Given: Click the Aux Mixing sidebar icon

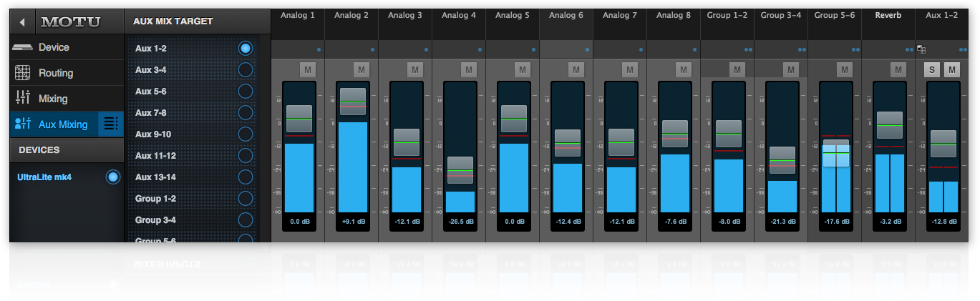Looking at the screenshot, I should pyautogui.click(x=23, y=124).
